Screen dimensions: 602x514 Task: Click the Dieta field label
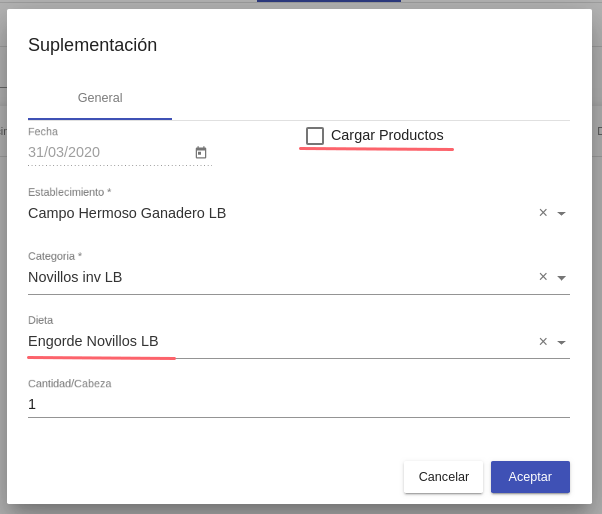(x=40, y=320)
